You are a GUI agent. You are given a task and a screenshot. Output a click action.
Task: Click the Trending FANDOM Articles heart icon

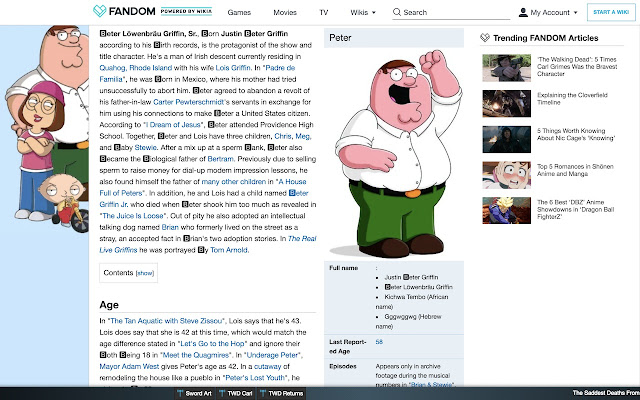pyautogui.click(x=484, y=38)
